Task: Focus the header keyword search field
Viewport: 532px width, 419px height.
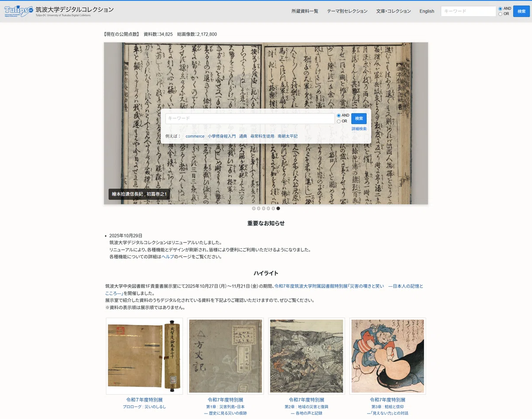Action: click(468, 11)
